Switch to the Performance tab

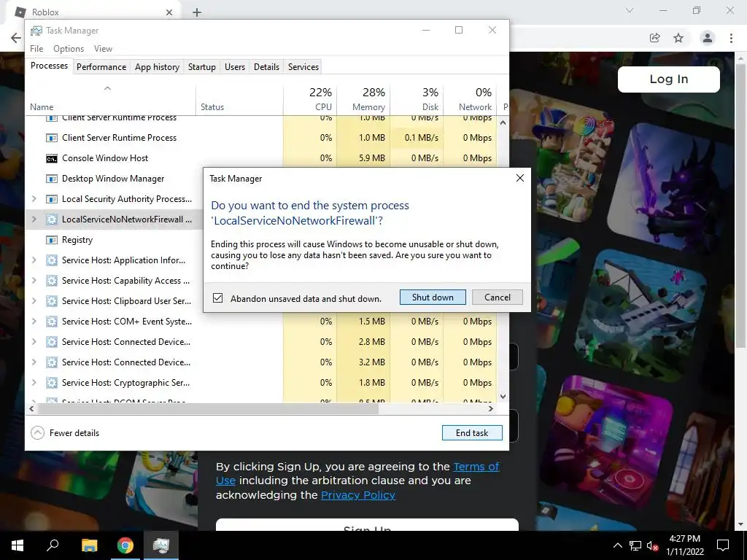pos(101,67)
